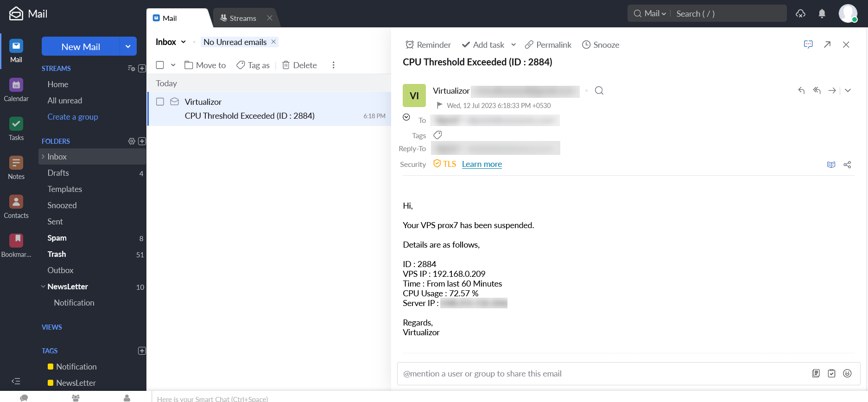Open more options three-dot menu

coord(333,65)
